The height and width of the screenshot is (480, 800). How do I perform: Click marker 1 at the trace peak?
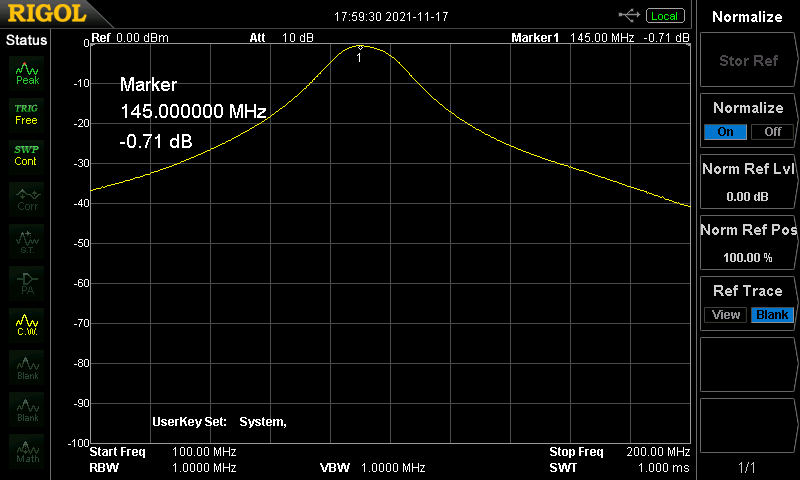pyautogui.click(x=360, y=48)
